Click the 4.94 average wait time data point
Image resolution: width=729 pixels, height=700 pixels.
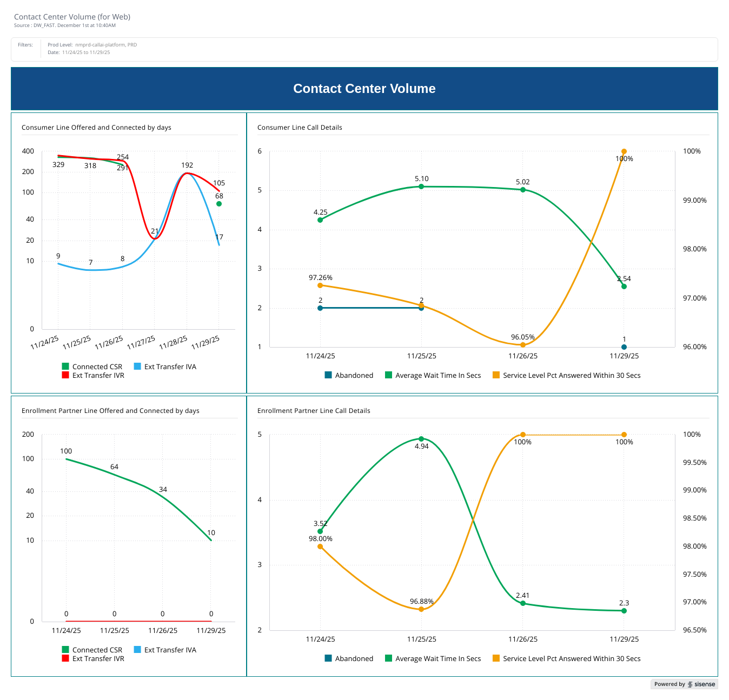[x=421, y=439]
